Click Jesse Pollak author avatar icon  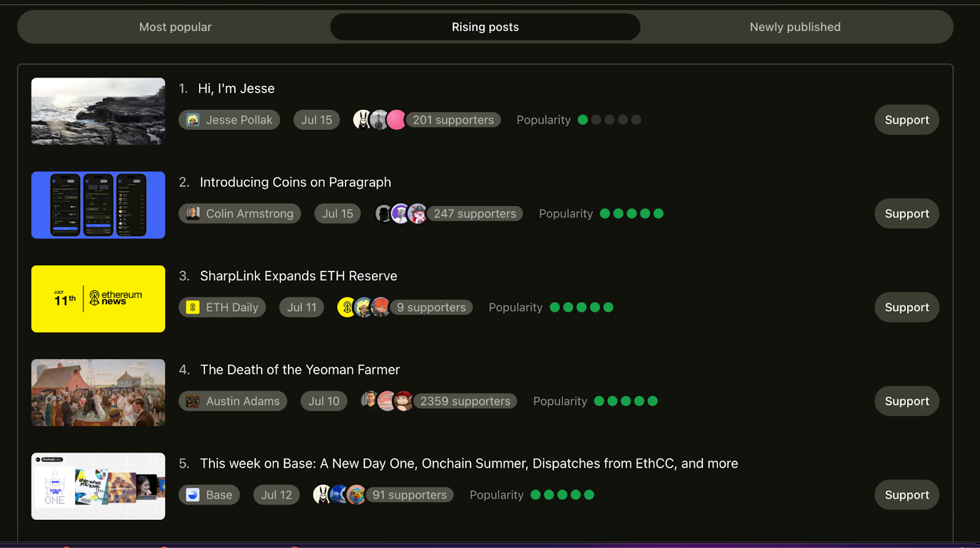pos(193,120)
